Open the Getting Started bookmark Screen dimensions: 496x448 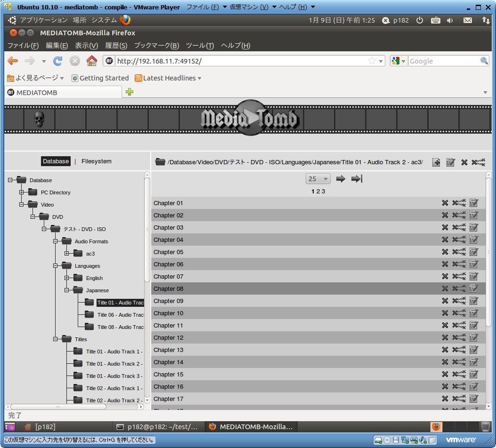(100, 78)
